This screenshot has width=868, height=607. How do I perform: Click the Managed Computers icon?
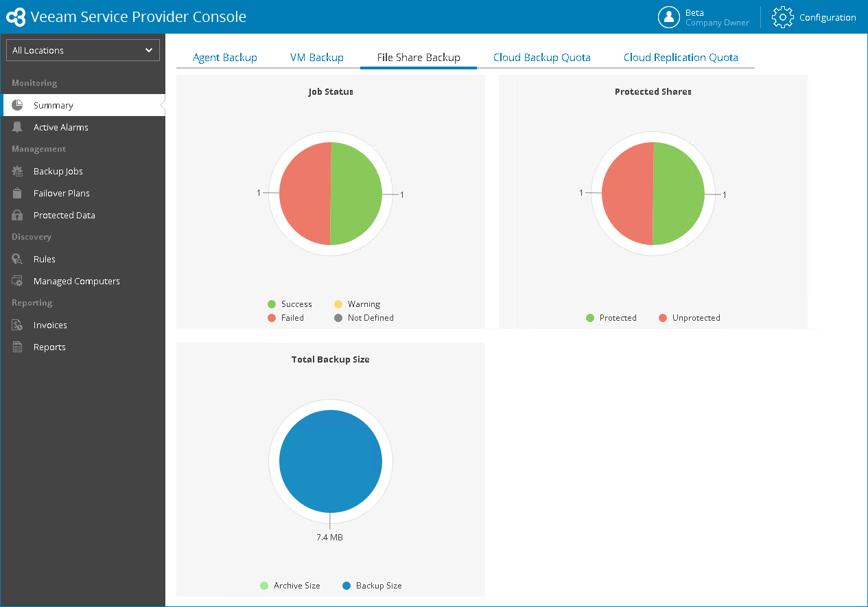(18, 281)
